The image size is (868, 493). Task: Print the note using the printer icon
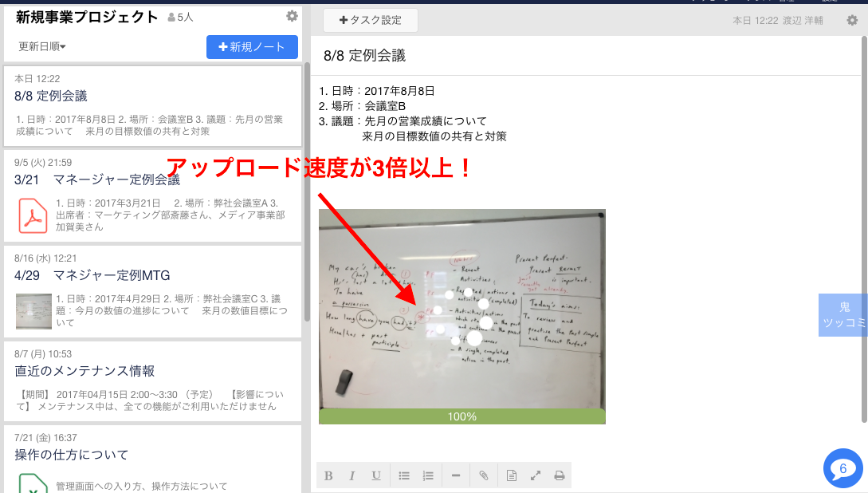pos(559,475)
